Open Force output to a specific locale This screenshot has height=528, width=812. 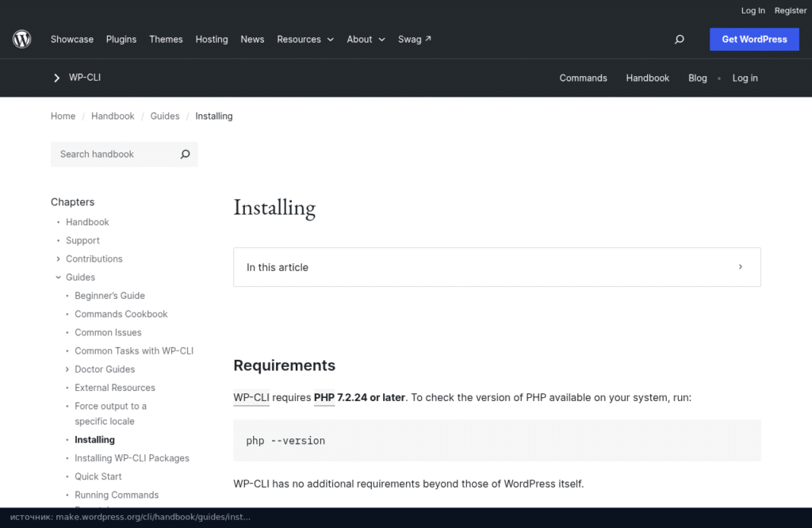110,414
